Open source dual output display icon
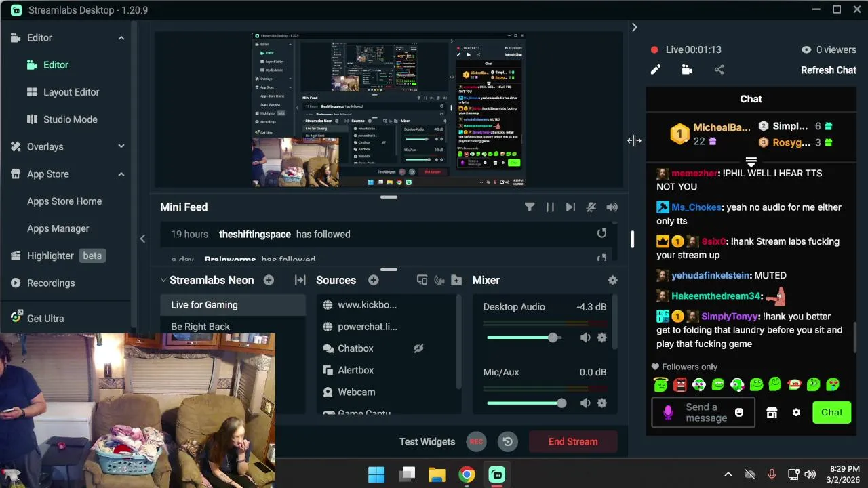 422,280
